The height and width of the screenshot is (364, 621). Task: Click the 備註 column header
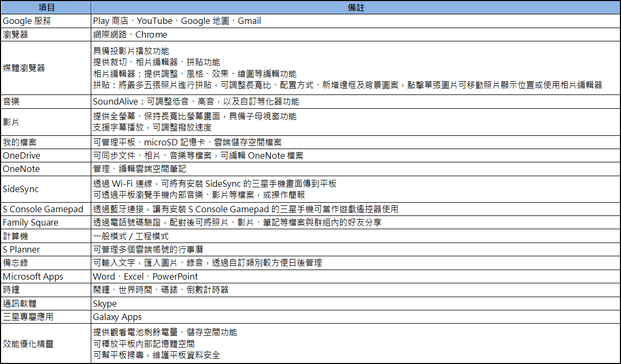pos(356,7)
